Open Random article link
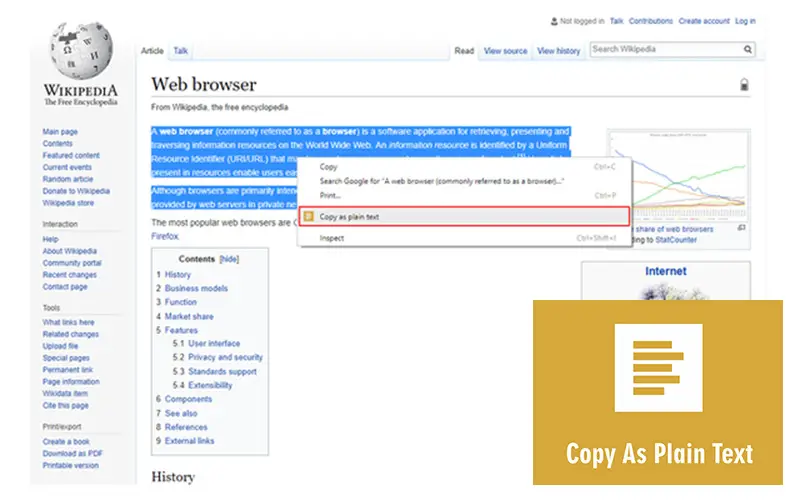Image resolution: width=800 pixels, height=500 pixels. (x=68, y=179)
